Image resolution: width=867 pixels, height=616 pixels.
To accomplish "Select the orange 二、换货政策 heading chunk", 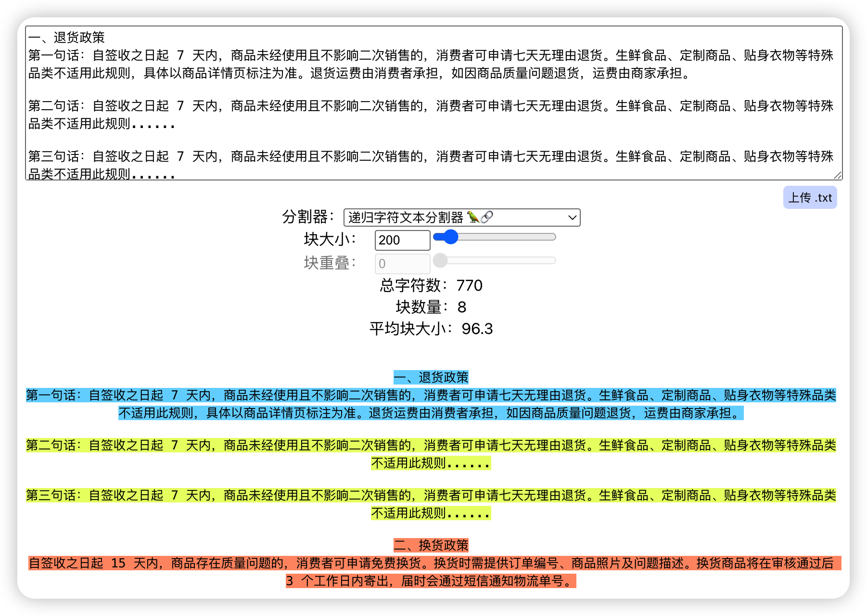I will 431,545.
